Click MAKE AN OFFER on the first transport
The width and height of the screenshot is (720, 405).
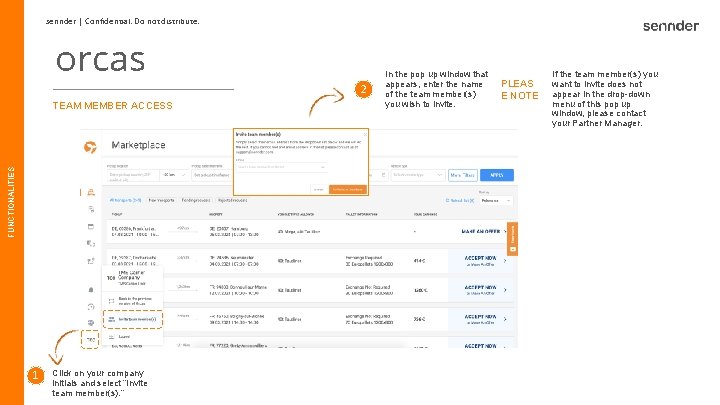[x=481, y=231]
